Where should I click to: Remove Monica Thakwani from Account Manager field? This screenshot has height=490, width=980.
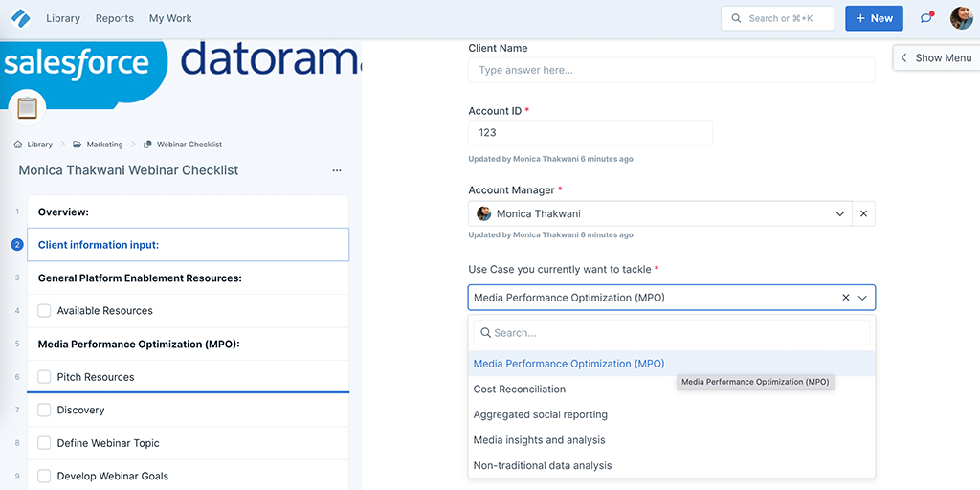864,213
